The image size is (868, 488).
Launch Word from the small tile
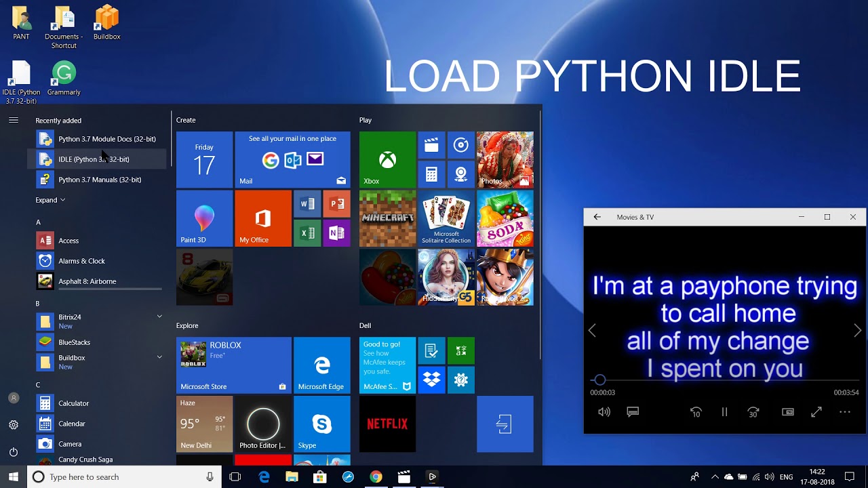(x=307, y=204)
